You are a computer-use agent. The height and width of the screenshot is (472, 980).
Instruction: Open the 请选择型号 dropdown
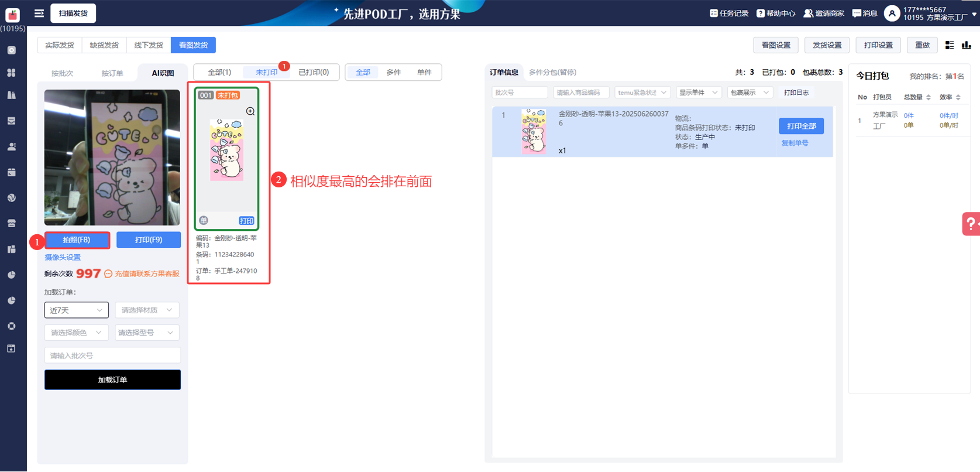tap(147, 333)
